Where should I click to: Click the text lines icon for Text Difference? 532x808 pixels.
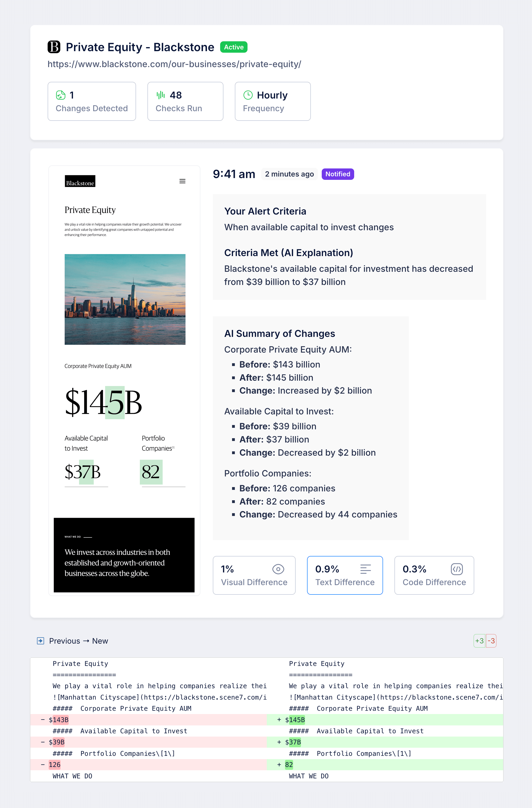[x=365, y=569]
